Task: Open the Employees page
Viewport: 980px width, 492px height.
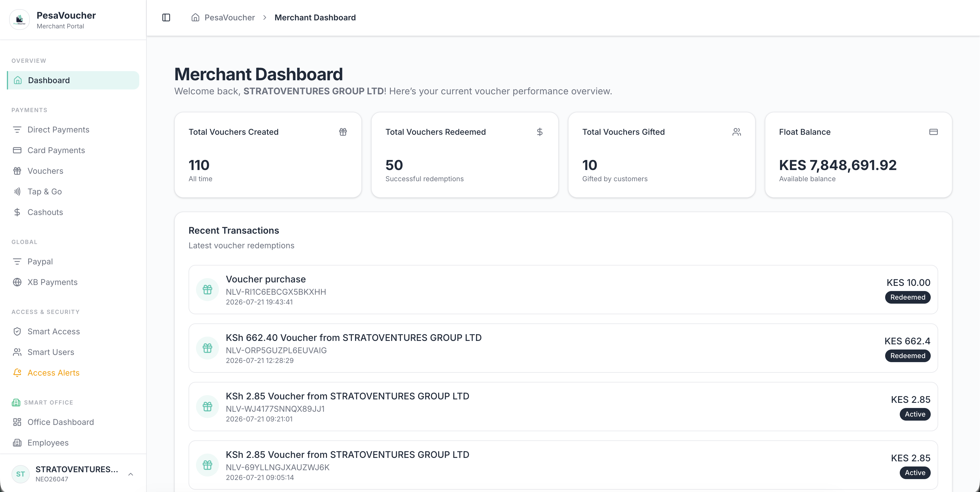Action: pyautogui.click(x=73, y=442)
